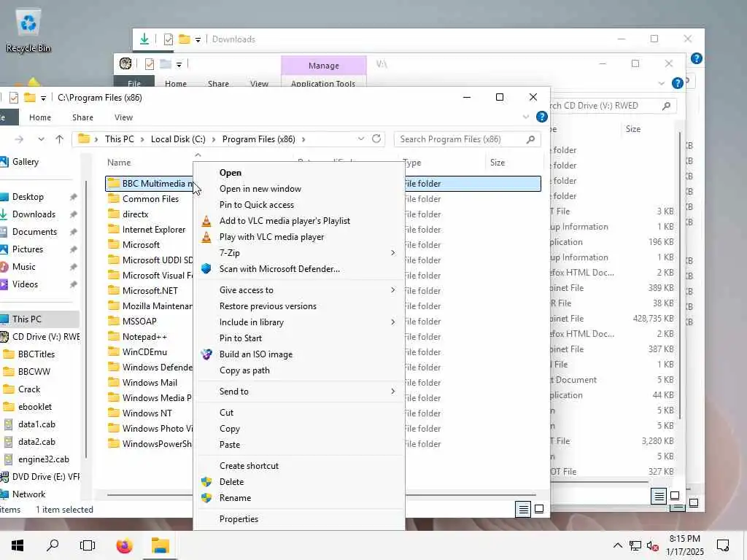Open taskbar search magnifier
Viewport: 747px width, 560px height.
pos(53,545)
